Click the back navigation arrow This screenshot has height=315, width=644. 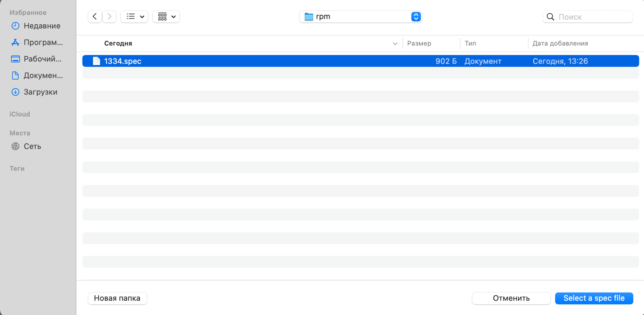click(x=95, y=17)
